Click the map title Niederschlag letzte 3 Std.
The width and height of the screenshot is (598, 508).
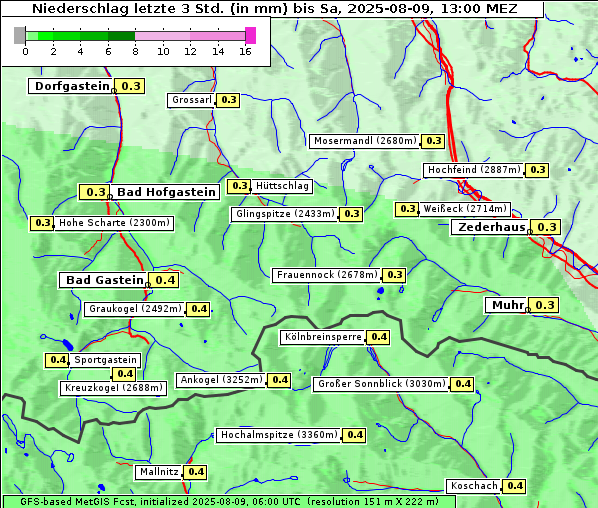tap(274, 8)
